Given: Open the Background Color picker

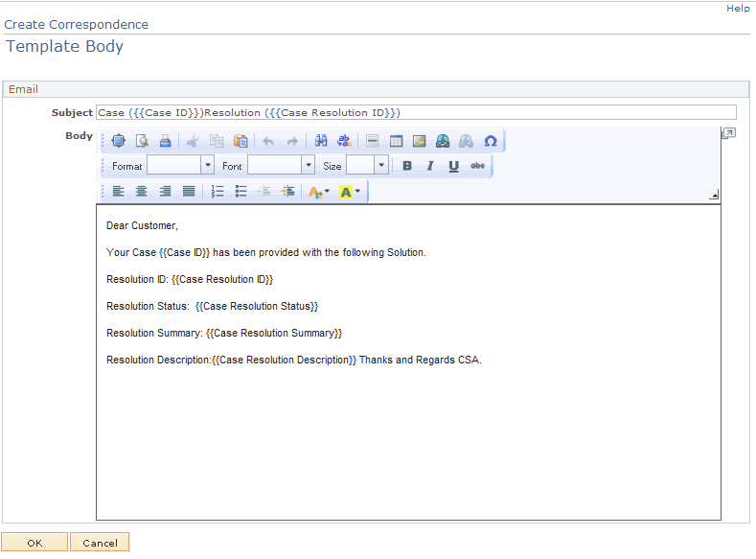Looking at the screenshot, I should (350, 192).
